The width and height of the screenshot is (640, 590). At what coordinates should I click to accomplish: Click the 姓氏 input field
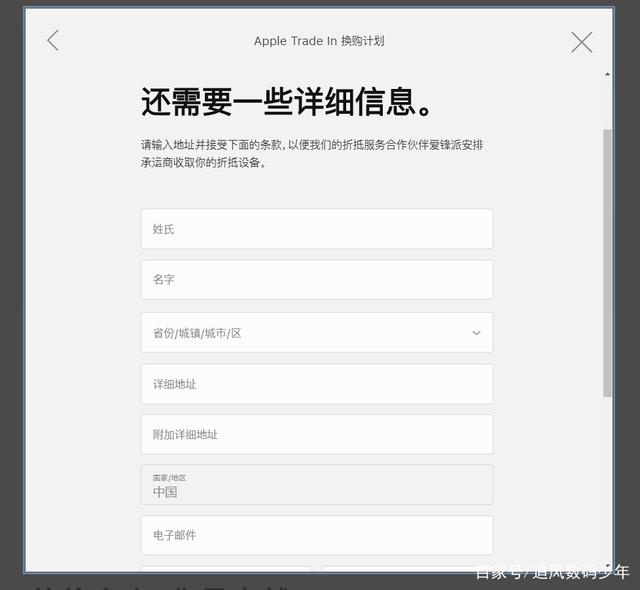click(x=317, y=228)
